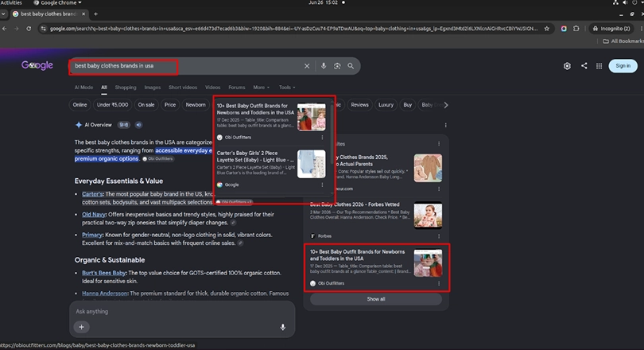Click the microphone in Ask anything box
This screenshot has height=350, width=644.
282,327
